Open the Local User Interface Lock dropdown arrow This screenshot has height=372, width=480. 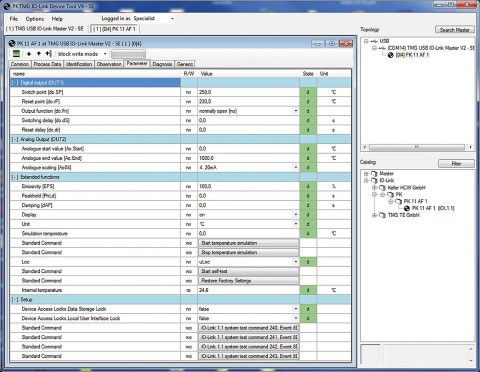click(295, 318)
